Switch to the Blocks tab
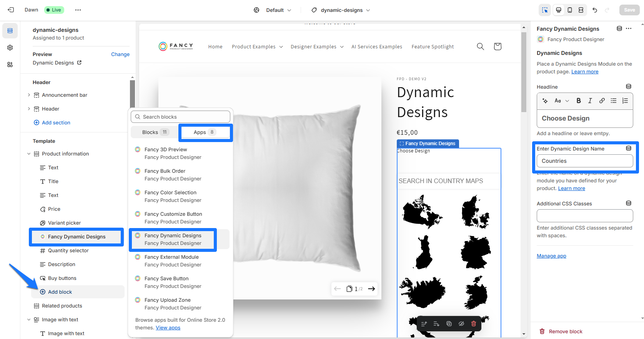Image resolution: width=644 pixels, height=339 pixels. pos(155,132)
